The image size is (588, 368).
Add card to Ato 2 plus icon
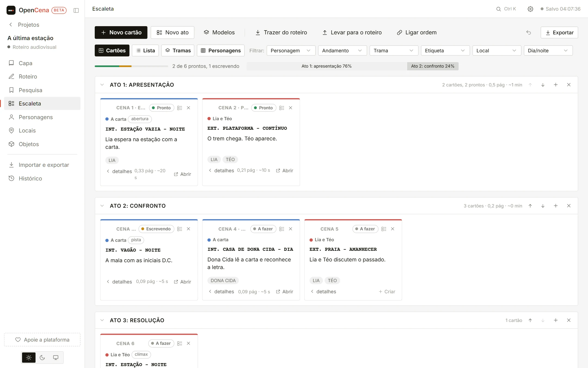coord(556,206)
